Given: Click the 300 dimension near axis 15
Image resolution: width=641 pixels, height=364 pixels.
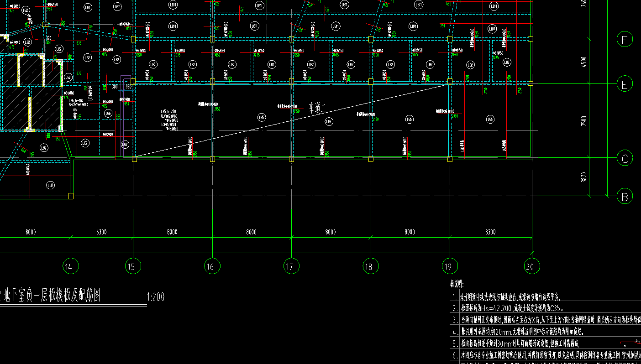Looking at the screenshot, I should (114, 86).
